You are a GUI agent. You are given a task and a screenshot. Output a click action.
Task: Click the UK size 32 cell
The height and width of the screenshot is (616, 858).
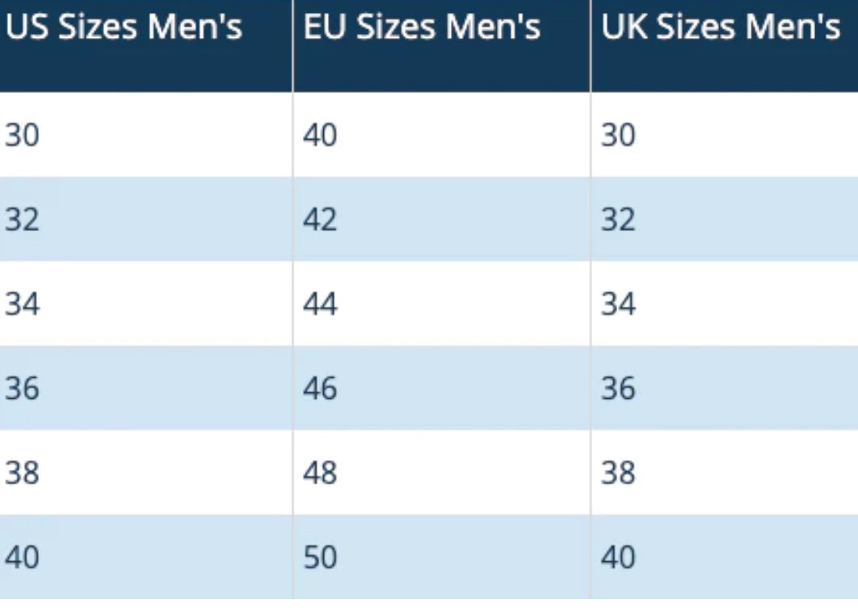point(618,220)
